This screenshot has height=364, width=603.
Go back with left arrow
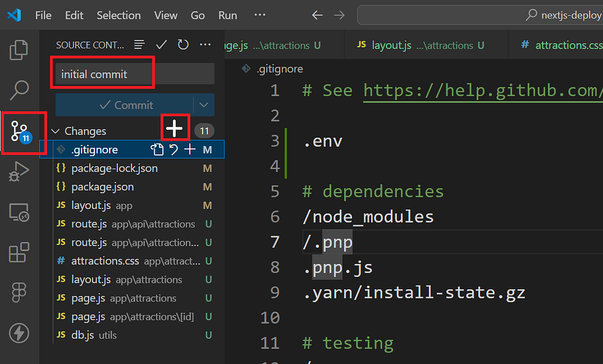point(317,15)
